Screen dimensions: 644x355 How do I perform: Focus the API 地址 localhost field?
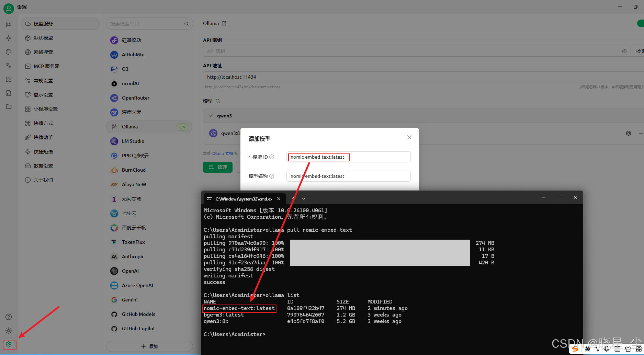423,77
